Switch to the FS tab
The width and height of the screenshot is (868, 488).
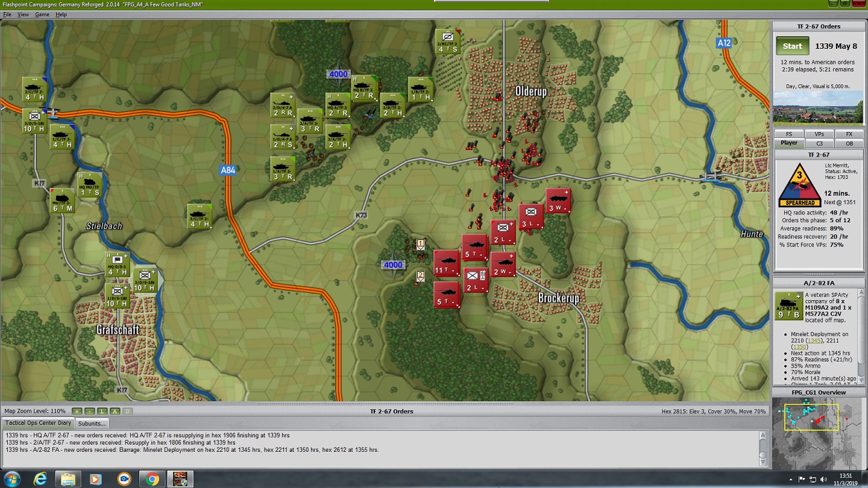click(789, 134)
